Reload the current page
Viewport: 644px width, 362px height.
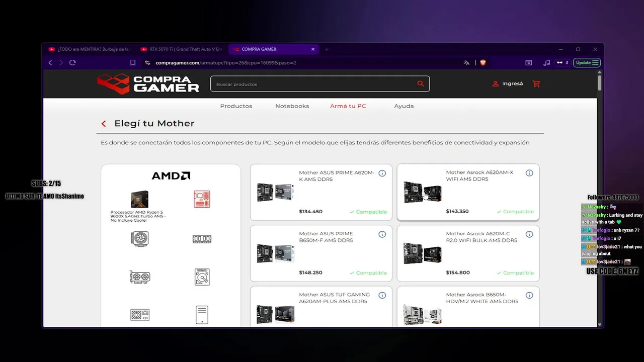point(72,63)
